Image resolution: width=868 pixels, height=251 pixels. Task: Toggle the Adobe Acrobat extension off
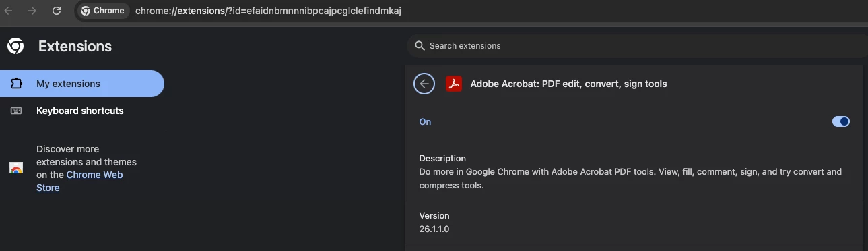pyautogui.click(x=841, y=121)
